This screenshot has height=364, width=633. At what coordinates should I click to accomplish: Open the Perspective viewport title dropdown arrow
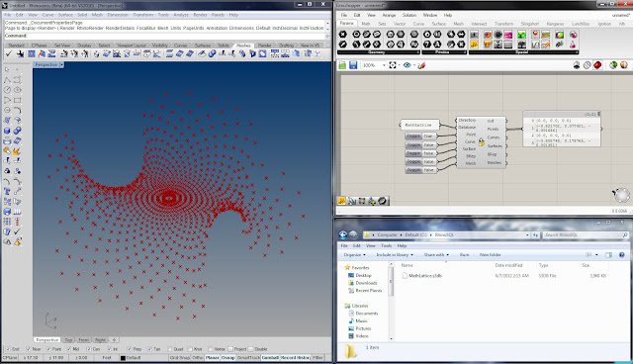coord(61,64)
